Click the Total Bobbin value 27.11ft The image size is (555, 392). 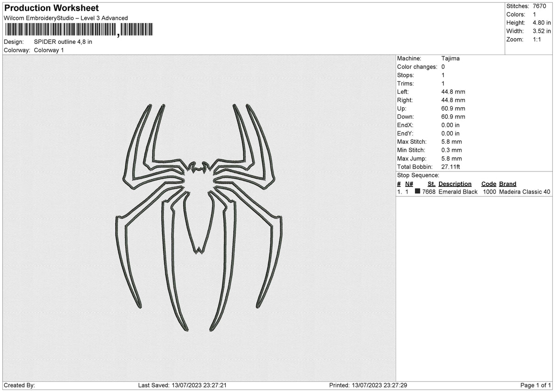[451, 167]
